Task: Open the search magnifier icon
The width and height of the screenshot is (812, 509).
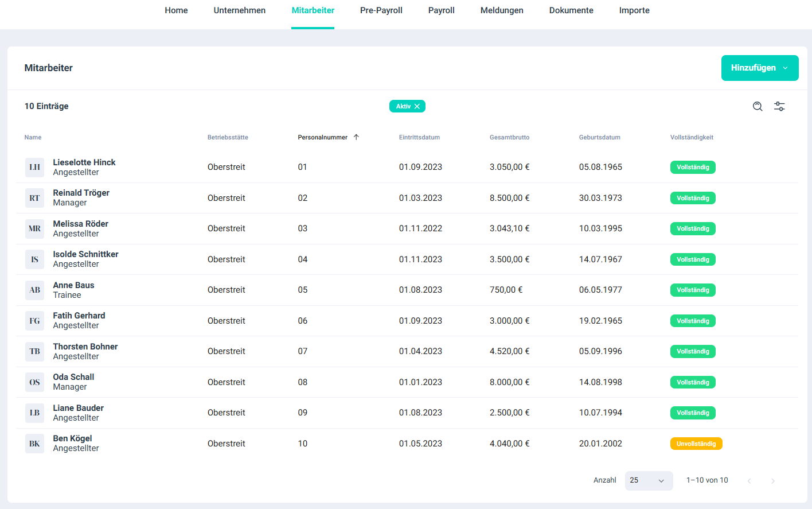Action: point(758,106)
